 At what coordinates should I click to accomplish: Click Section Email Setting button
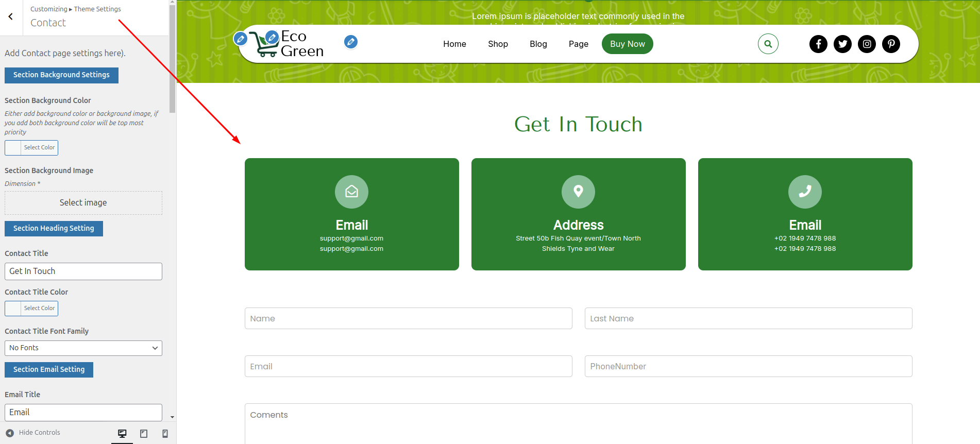point(49,370)
